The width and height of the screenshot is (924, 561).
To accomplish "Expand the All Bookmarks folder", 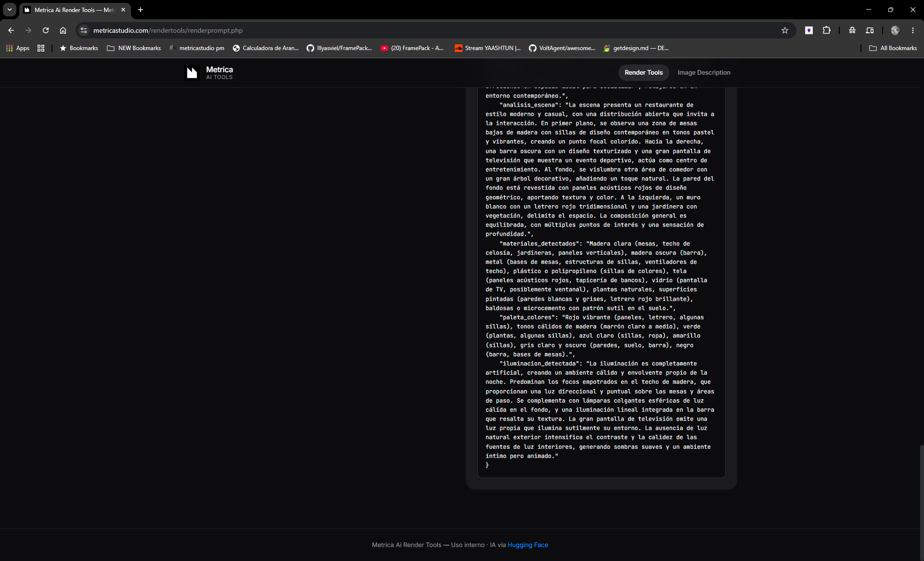I will click(x=893, y=48).
